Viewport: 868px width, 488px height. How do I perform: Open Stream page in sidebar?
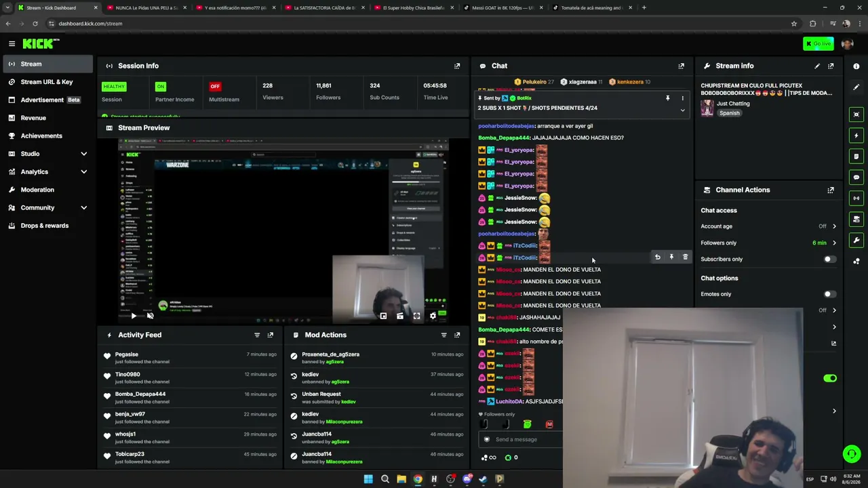coord(47,64)
